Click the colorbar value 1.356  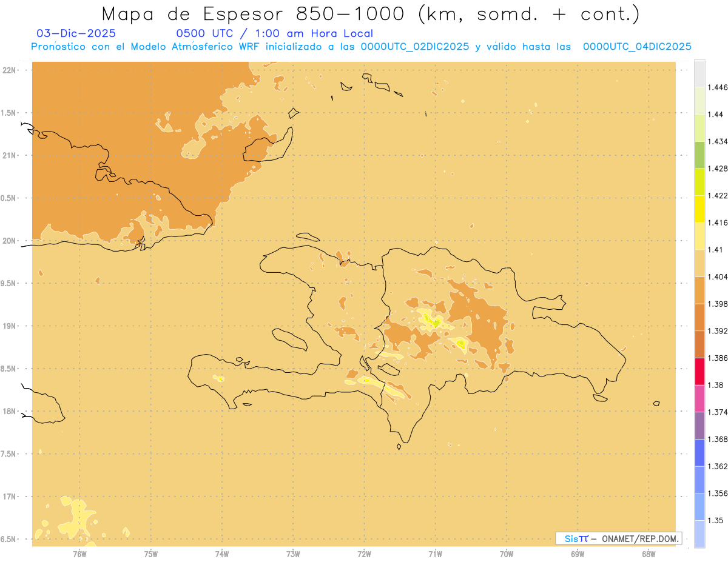click(x=718, y=493)
